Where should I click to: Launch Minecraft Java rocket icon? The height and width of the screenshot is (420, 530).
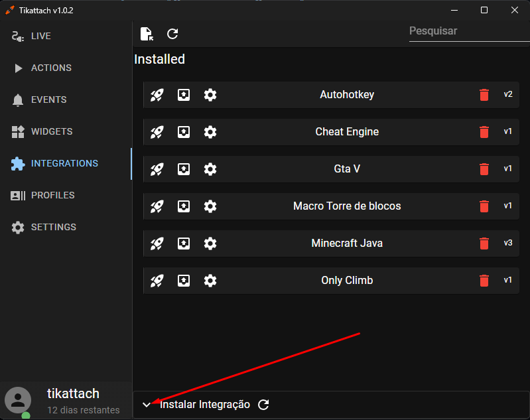point(157,244)
